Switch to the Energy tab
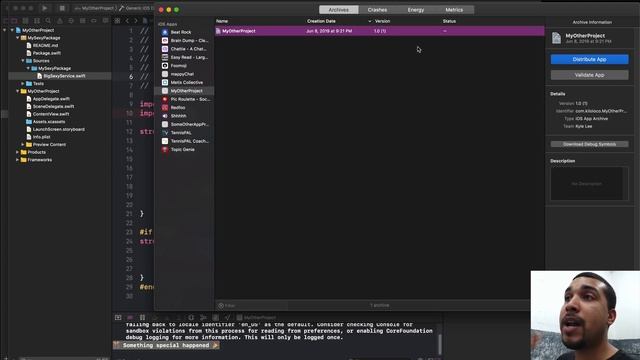 [x=416, y=9]
